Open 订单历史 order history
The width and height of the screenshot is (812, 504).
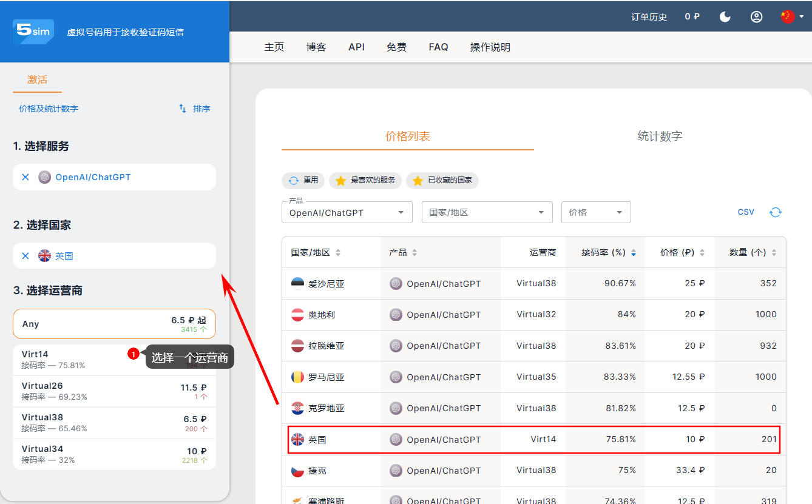coord(649,17)
